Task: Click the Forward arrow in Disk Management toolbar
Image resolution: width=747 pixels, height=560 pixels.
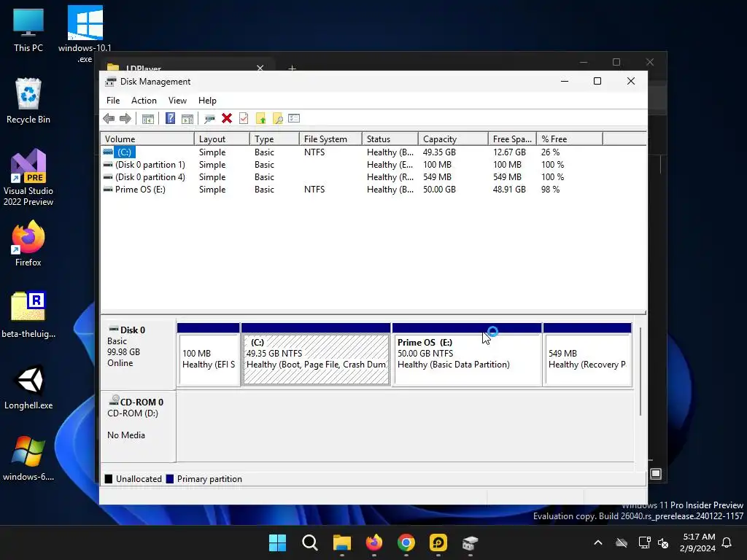Action: (x=125, y=119)
